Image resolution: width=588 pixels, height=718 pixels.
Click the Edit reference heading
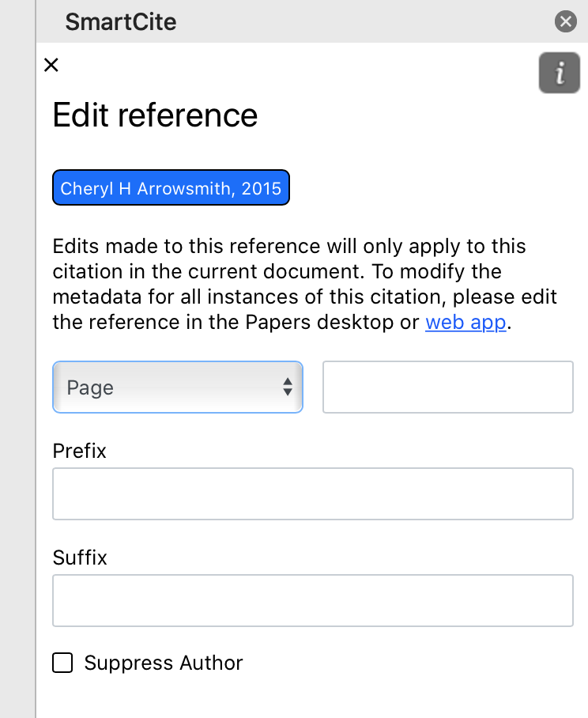tap(155, 115)
